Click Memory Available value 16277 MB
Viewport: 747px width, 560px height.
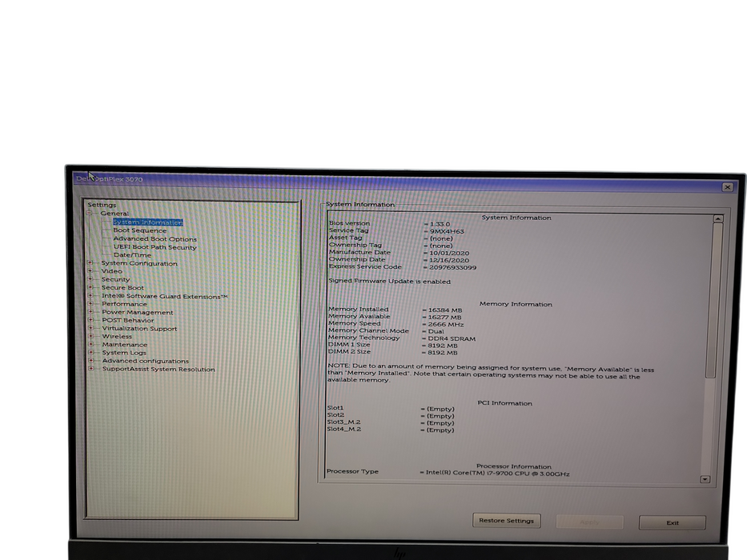click(444, 317)
